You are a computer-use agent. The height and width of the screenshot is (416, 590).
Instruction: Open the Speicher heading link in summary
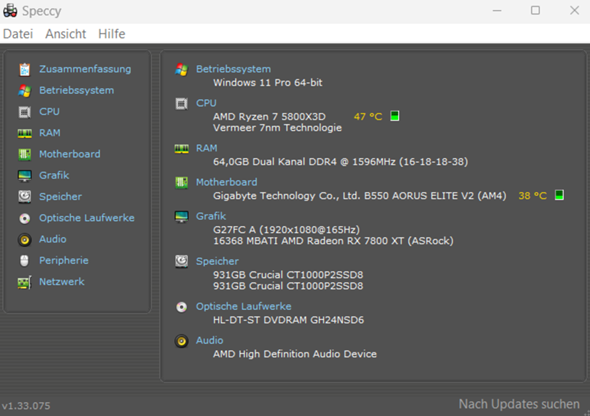point(217,261)
